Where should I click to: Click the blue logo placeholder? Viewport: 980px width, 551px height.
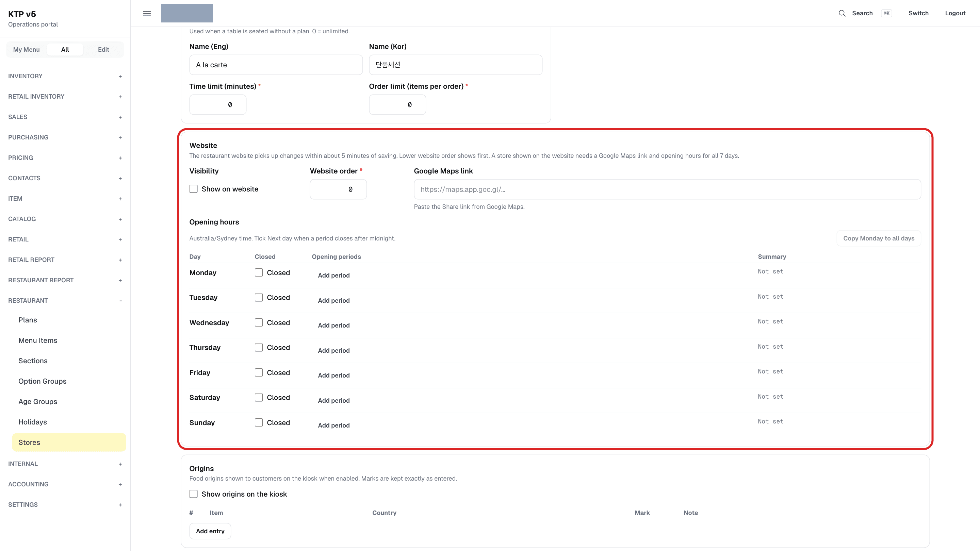[x=187, y=13]
